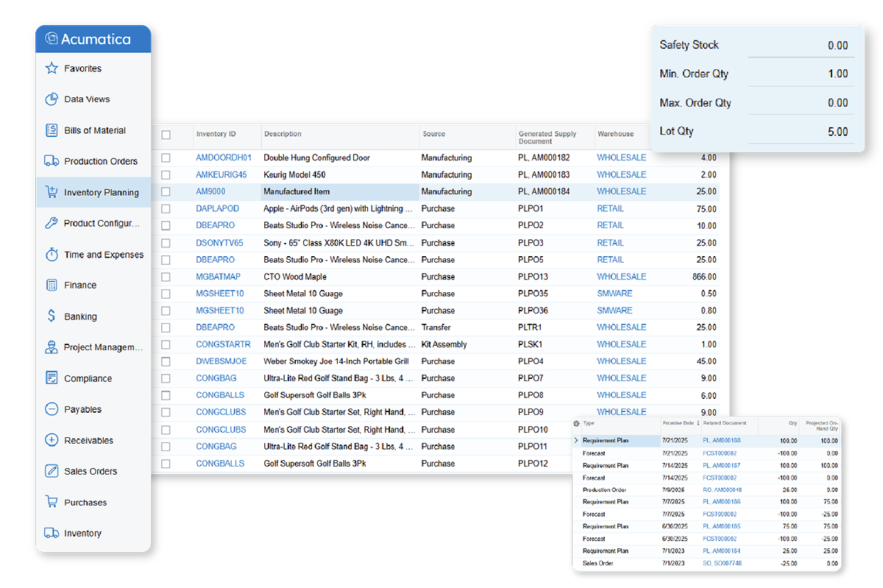Click the Payables minus circle icon

52,409
